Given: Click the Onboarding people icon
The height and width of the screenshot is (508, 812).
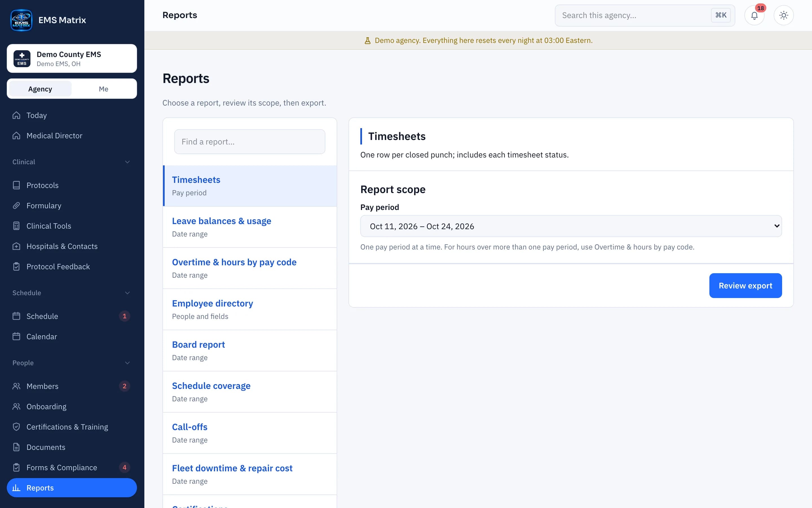Looking at the screenshot, I should [x=16, y=406].
